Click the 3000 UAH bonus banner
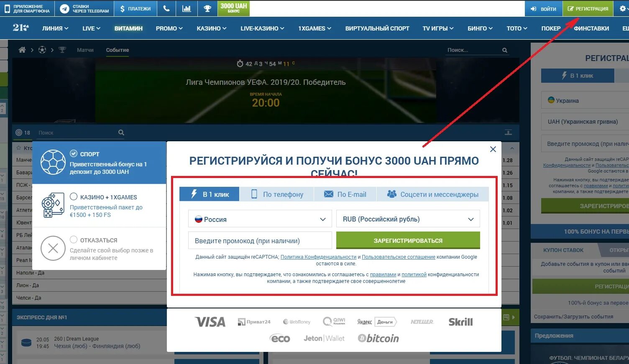 pos(233,8)
